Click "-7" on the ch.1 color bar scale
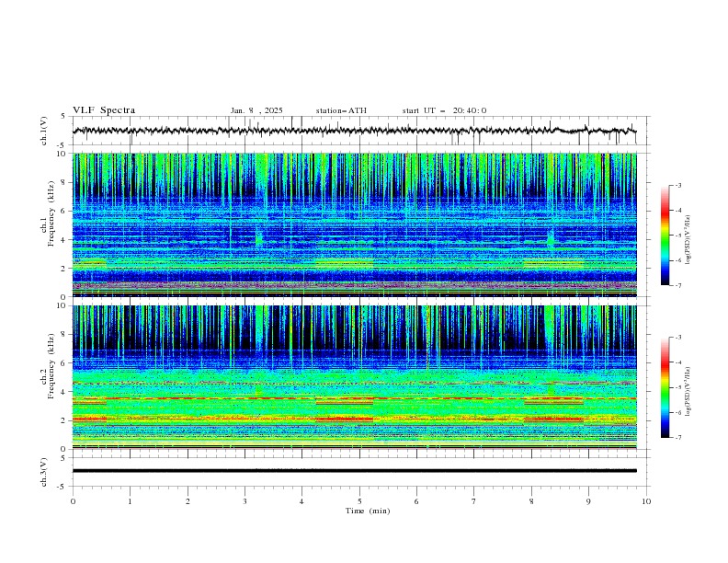The height and width of the screenshot is (563, 728). pos(678,285)
